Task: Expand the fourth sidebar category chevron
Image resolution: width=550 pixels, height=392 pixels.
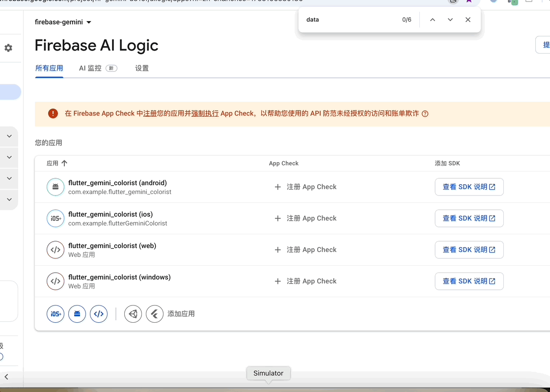Action: point(9,199)
